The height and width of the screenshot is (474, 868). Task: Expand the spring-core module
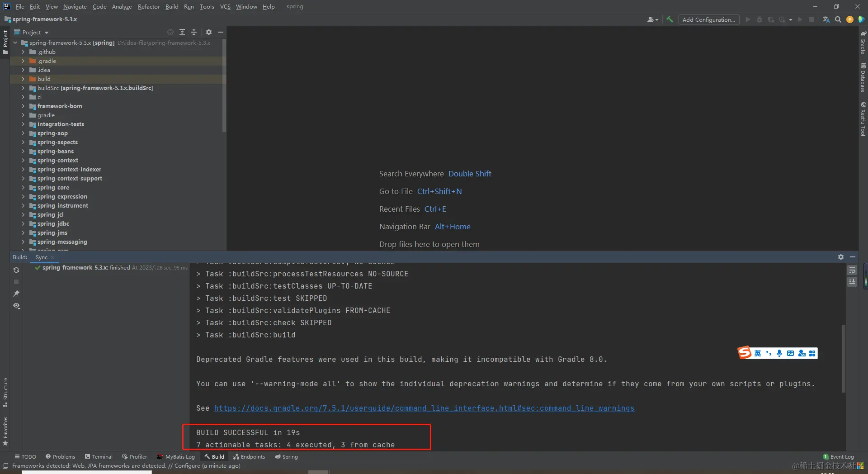(x=23, y=187)
